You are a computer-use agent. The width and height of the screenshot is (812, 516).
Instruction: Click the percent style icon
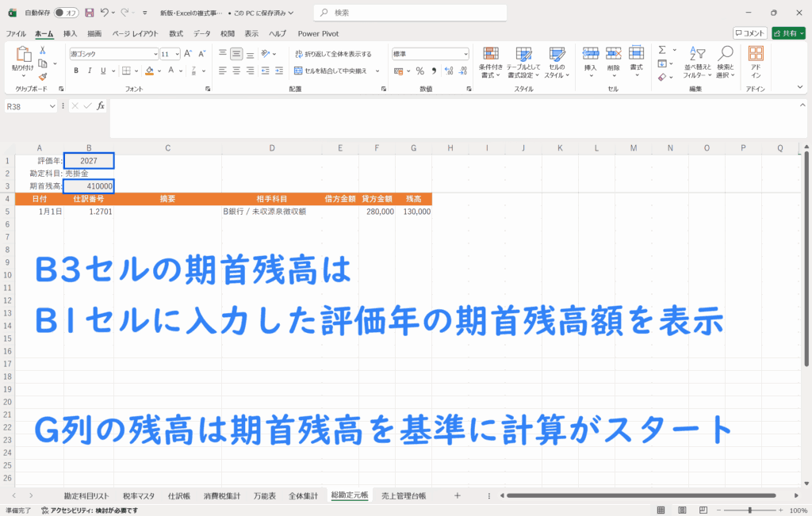coord(420,71)
